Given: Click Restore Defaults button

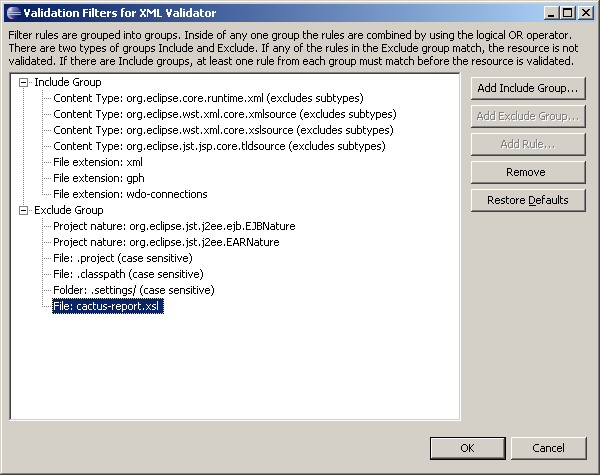Looking at the screenshot, I should 528,200.
